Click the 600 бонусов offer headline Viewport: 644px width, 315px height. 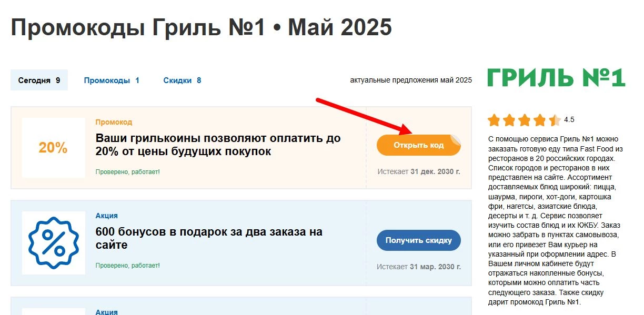[x=209, y=239]
